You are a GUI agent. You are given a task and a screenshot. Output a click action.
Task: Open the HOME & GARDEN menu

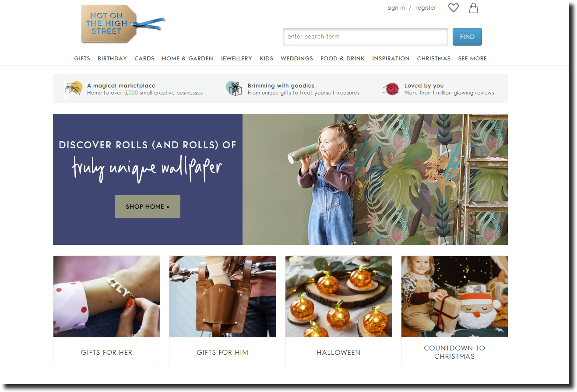(x=187, y=59)
